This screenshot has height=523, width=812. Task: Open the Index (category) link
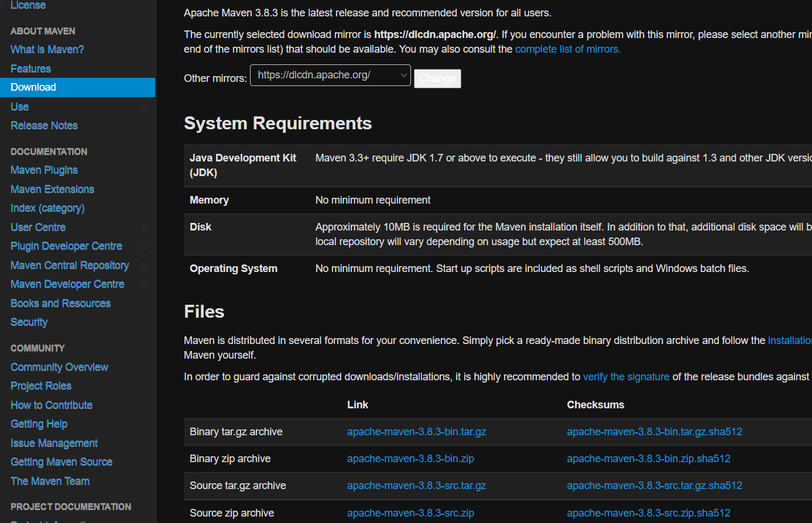(47, 208)
